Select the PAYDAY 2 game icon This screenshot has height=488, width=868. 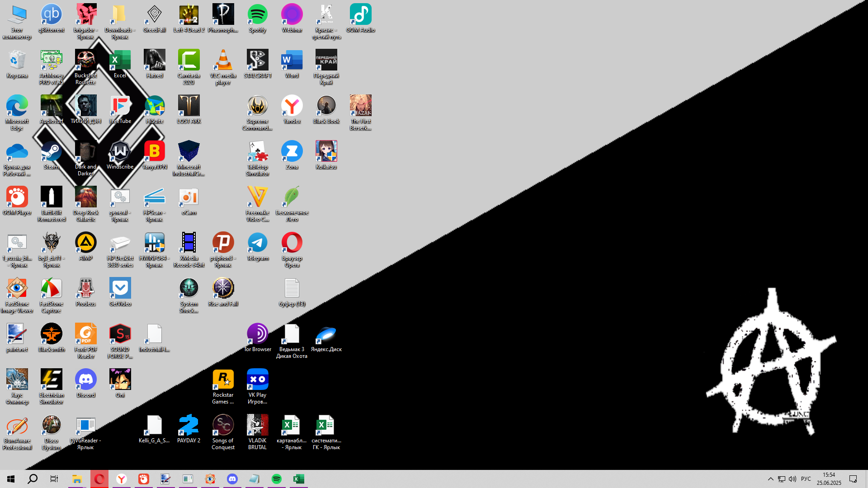coord(189,426)
